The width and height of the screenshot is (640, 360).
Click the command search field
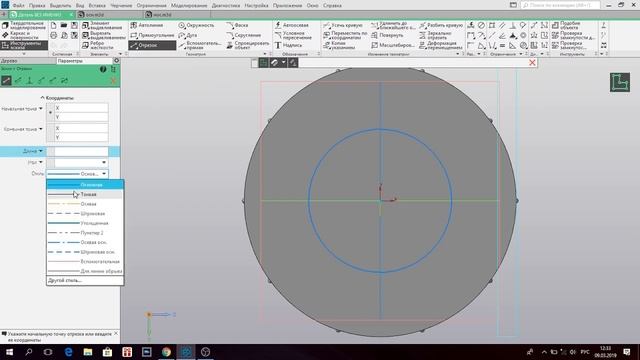click(x=560, y=5)
